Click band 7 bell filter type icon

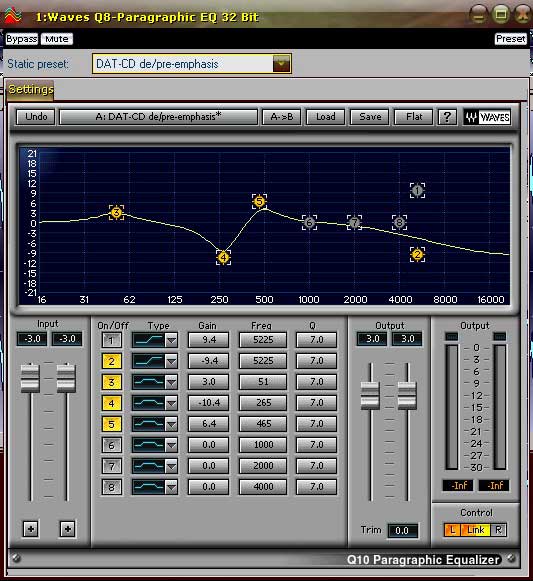tap(148, 466)
